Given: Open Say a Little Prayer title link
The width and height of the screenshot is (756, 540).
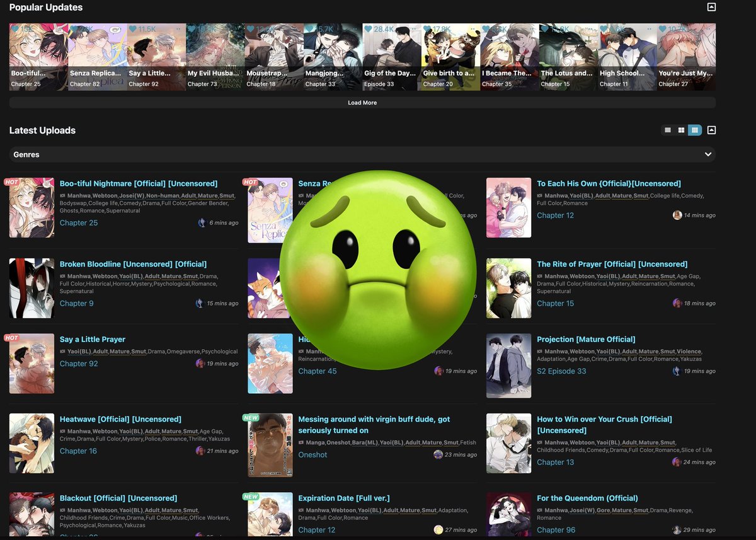Looking at the screenshot, I should click(93, 339).
